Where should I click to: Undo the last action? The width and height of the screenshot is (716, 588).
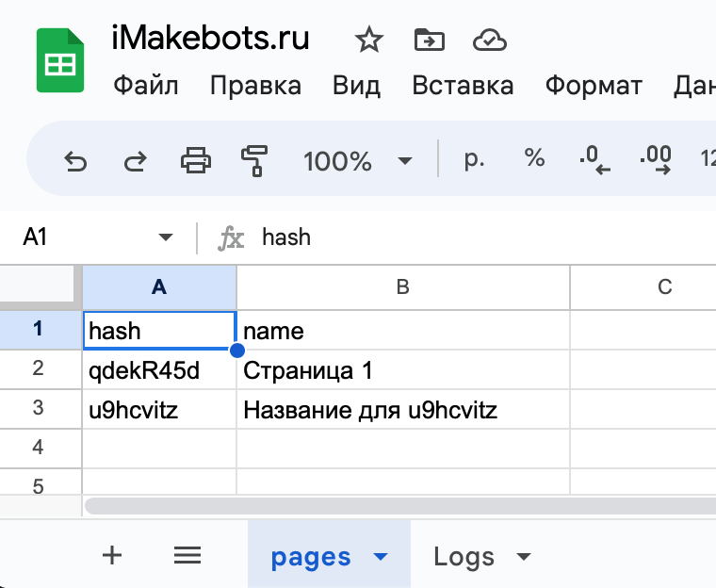point(75,161)
